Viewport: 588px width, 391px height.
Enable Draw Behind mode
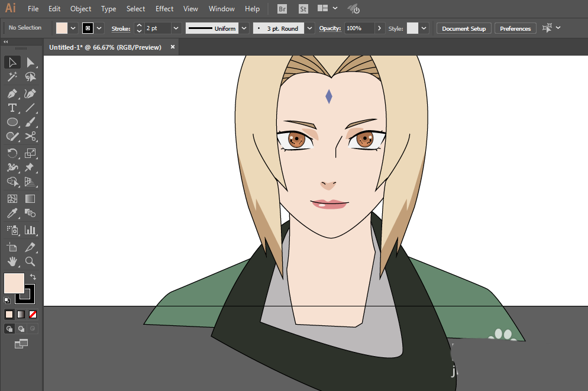[x=21, y=329]
